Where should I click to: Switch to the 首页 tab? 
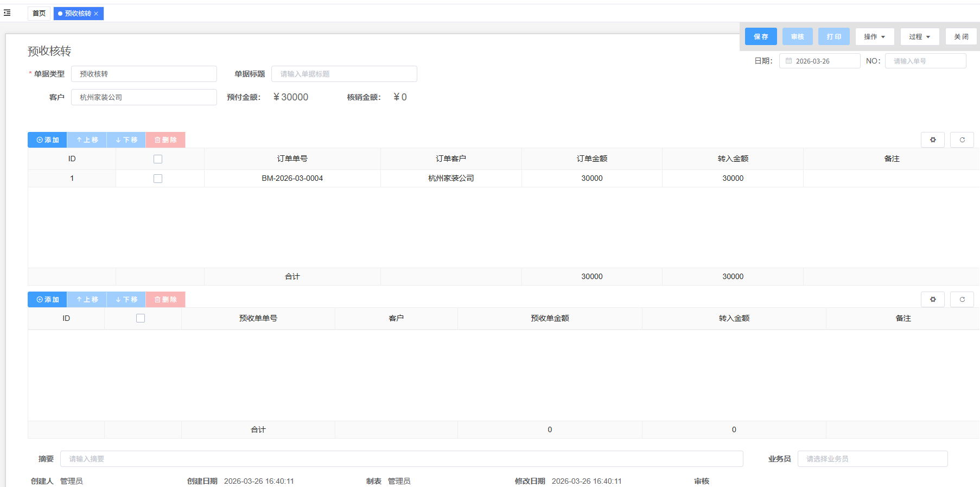click(x=39, y=14)
